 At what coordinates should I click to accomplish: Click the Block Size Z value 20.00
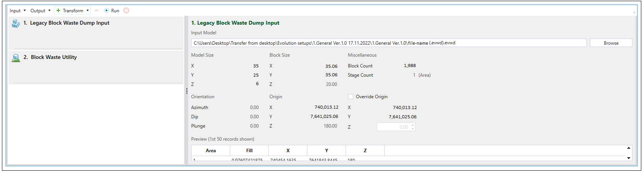331,84
